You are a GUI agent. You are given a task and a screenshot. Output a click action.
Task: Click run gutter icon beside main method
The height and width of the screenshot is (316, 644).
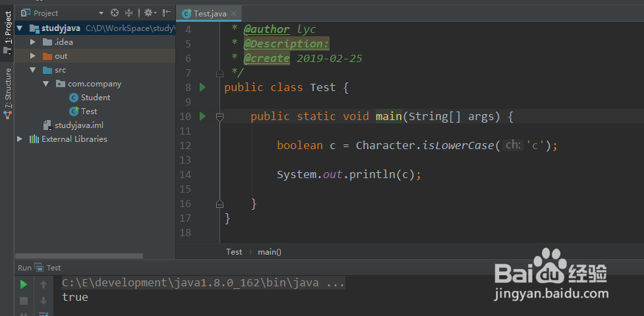[x=202, y=116]
